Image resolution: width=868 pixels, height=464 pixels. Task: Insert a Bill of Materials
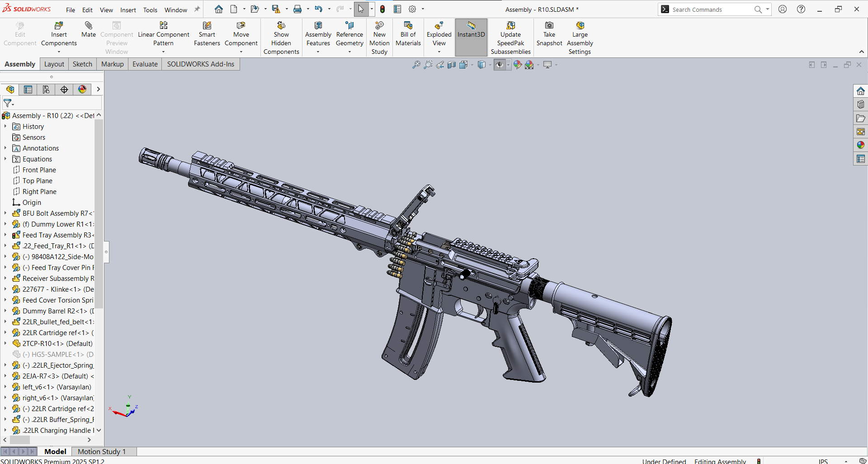[408, 34]
